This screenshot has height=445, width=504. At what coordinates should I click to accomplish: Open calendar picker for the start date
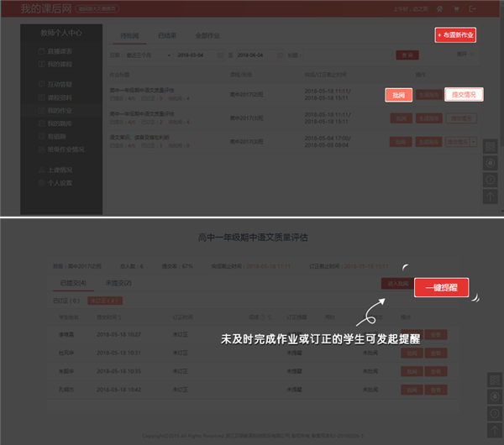click(220, 55)
